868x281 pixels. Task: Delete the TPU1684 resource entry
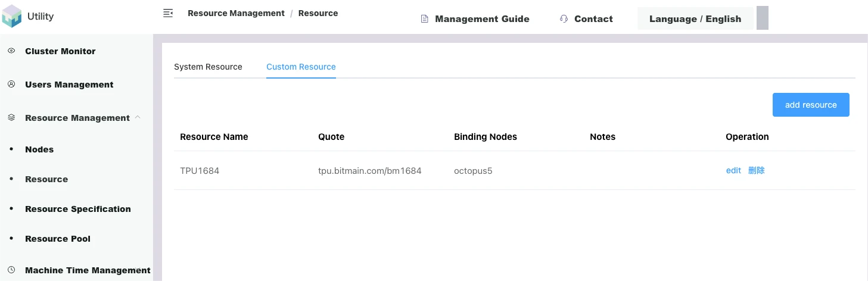[757, 170]
